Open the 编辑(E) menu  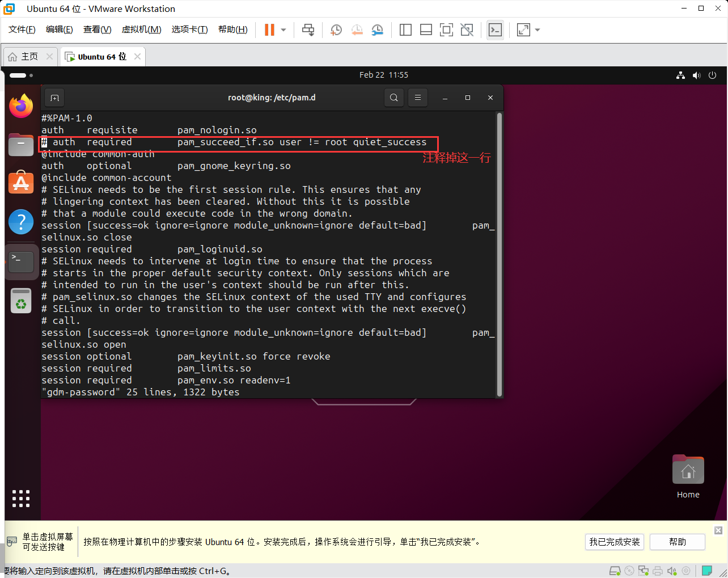(x=60, y=29)
